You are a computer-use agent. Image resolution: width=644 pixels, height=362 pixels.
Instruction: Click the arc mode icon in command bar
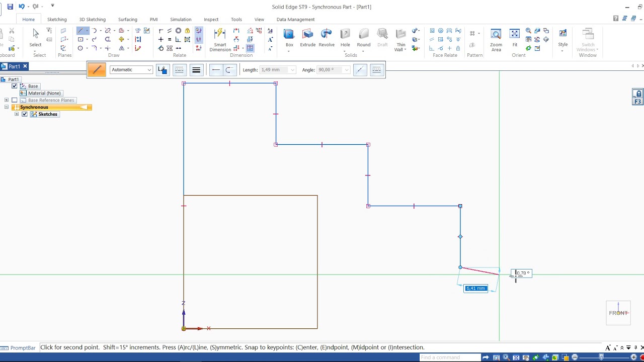coord(229,70)
